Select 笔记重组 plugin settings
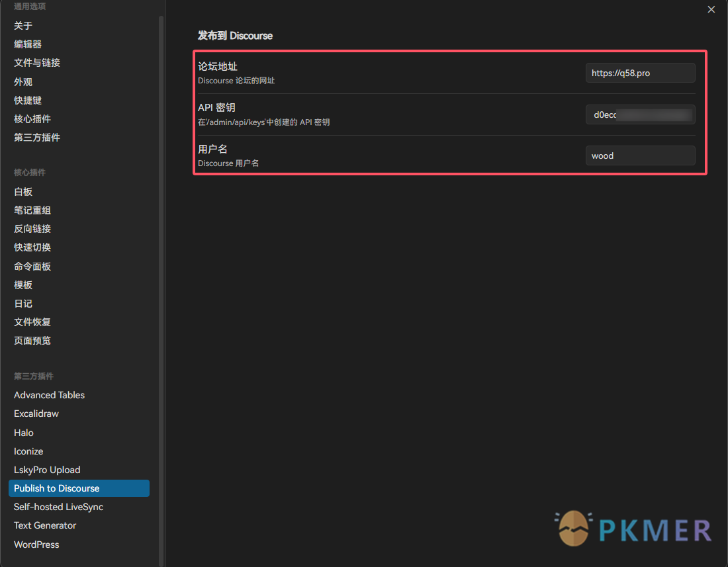Image resolution: width=728 pixels, height=567 pixels. [32, 210]
